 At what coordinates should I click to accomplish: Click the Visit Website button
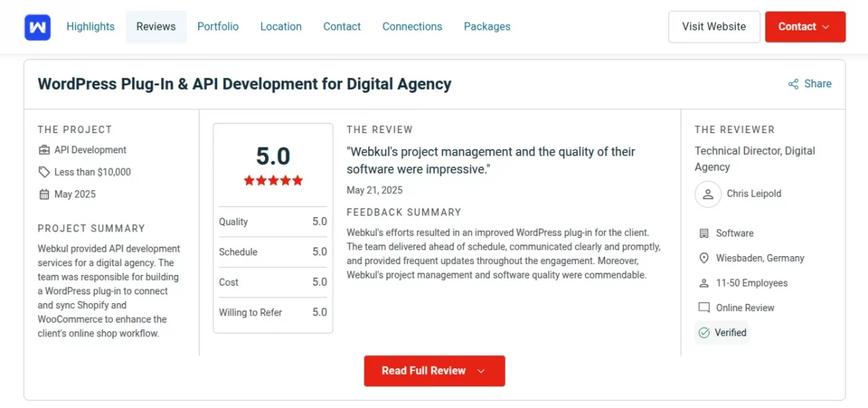(714, 27)
